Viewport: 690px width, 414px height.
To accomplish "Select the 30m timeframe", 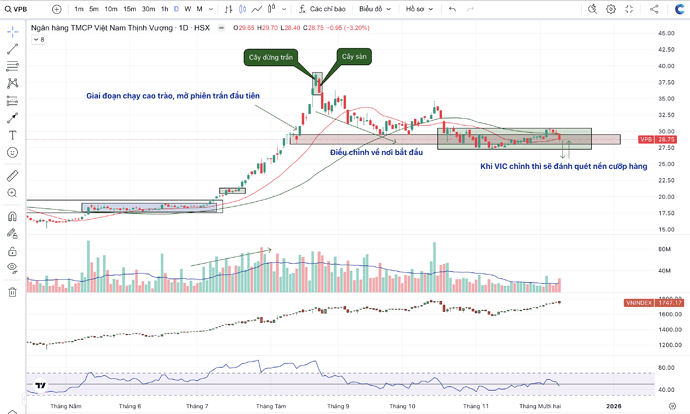I will [148, 9].
